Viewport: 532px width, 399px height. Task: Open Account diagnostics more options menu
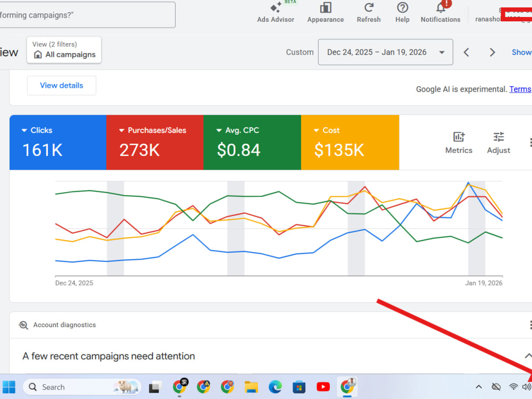pos(530,325)
